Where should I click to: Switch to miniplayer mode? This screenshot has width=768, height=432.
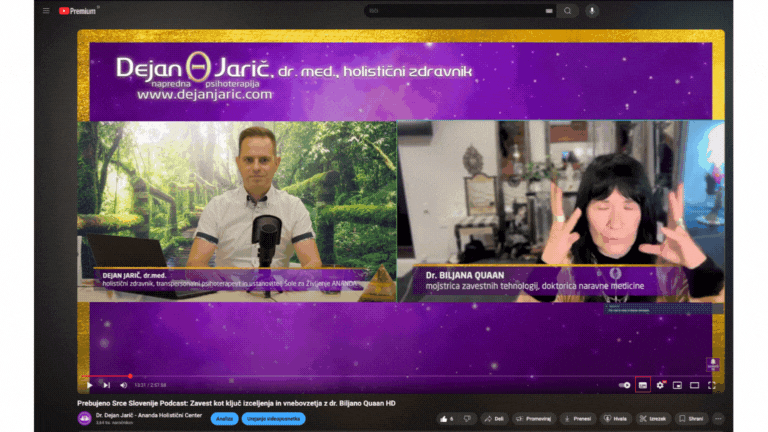click(677, 385)
